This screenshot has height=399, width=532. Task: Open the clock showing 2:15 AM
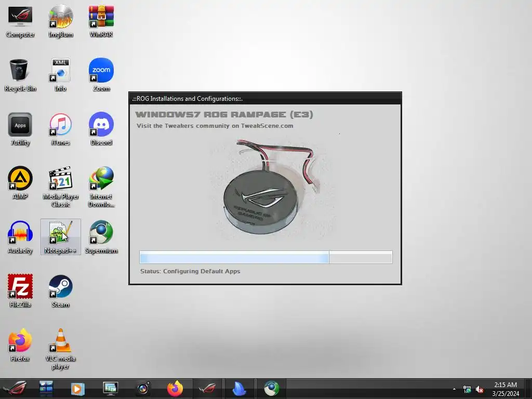point(506,389)
